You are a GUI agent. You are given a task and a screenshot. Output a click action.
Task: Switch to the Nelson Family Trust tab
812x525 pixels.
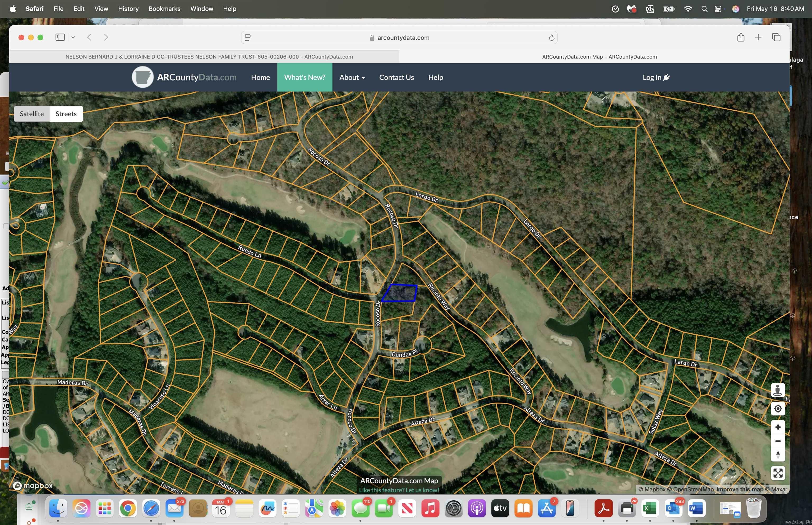click(x=209, y=57)
